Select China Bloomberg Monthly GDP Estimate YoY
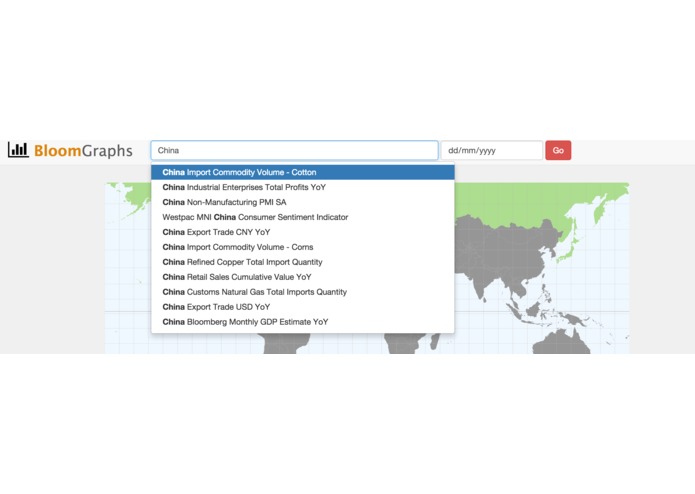The height and width of the screenshot is (494, 695). click(x=303, y=322)
